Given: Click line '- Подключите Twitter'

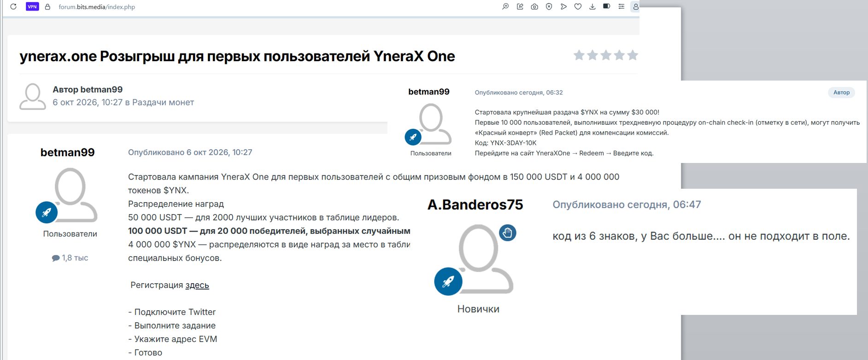Looking at the screenshot, I should pos(172,312).
